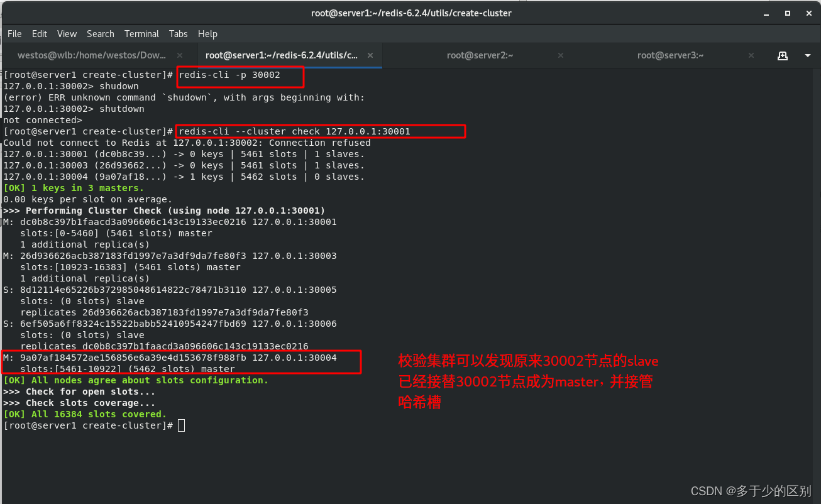Screen dimensions: 821x504
Task: Click the master node line for 127.0.0.1:30001
Action: (x=170, y=222)
